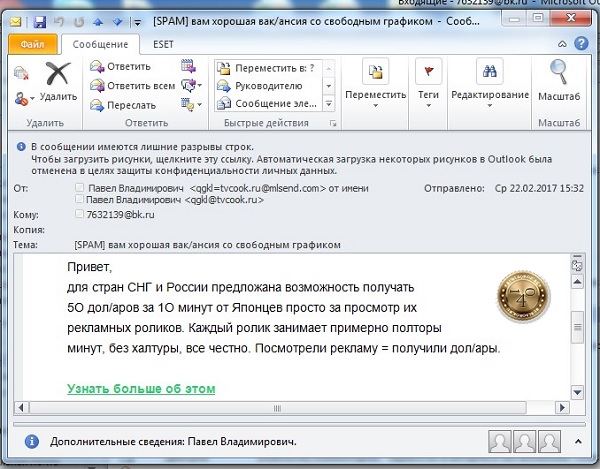600x469 pixels.
Task: Click the Move to folder icon above Переместить
Action: pyautogui.click(x=375, y=72)
